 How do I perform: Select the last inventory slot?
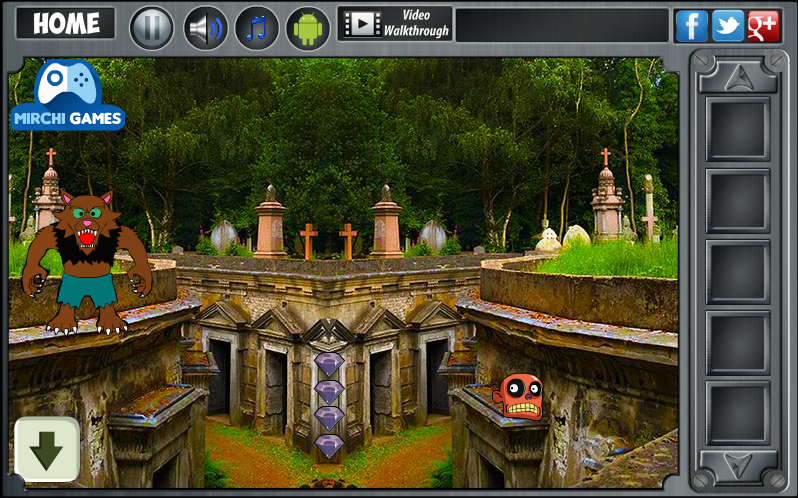pos(738,414)
